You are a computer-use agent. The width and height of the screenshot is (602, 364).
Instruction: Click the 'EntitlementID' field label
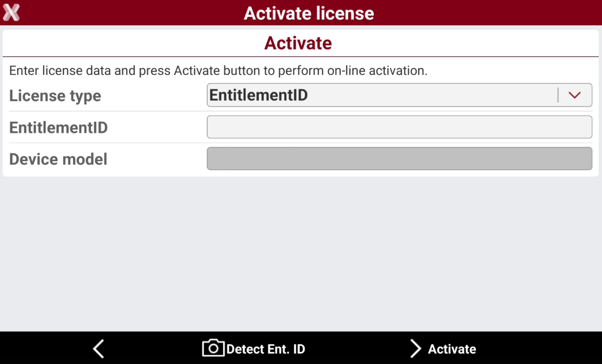pyautogui.click(x=58, y=128)
